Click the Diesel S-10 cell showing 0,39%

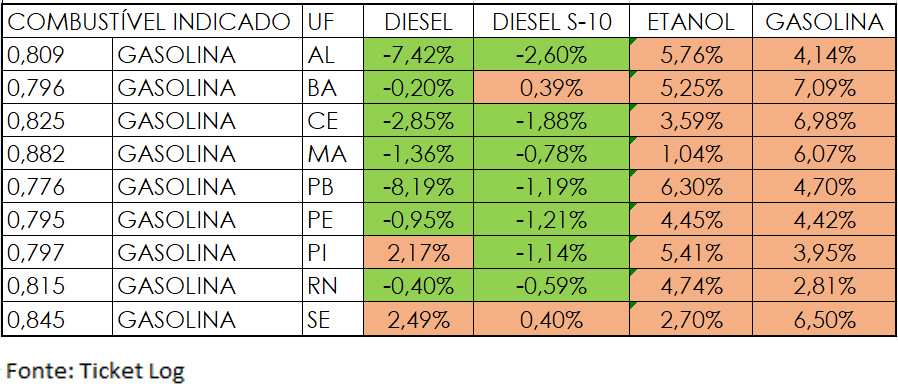[x=551, y=88]
